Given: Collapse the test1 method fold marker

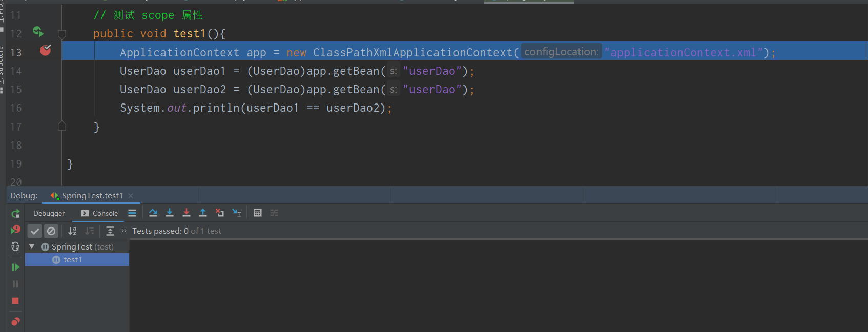Looking at the screenshot, I should [x=62, y=34].
